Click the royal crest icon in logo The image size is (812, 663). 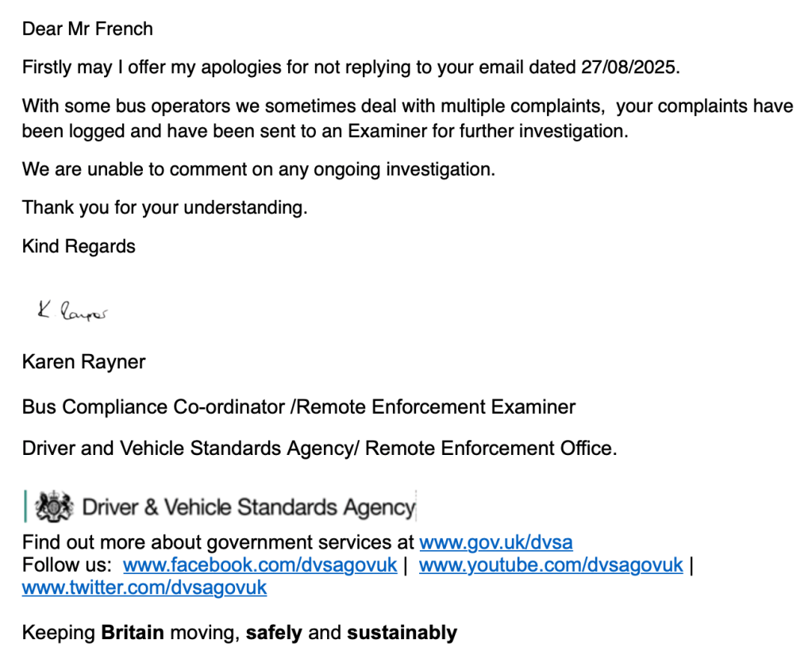(x=54, y=507)
